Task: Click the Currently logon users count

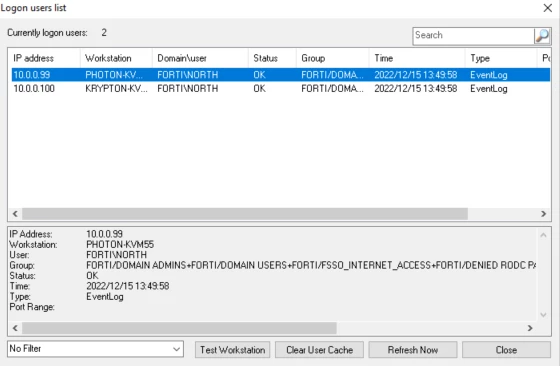Action: point(104,32)
